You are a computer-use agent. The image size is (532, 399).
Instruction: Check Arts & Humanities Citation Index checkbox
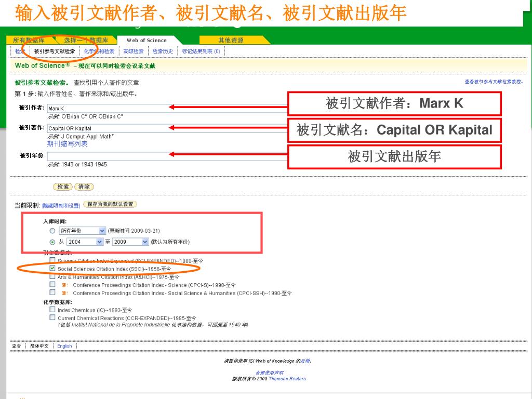(52, 276)
